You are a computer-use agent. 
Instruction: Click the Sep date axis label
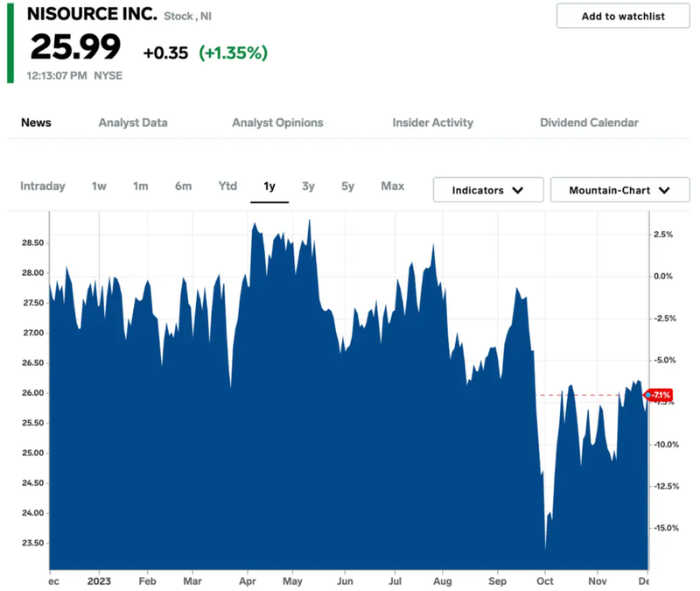click(x=497, y=581)
